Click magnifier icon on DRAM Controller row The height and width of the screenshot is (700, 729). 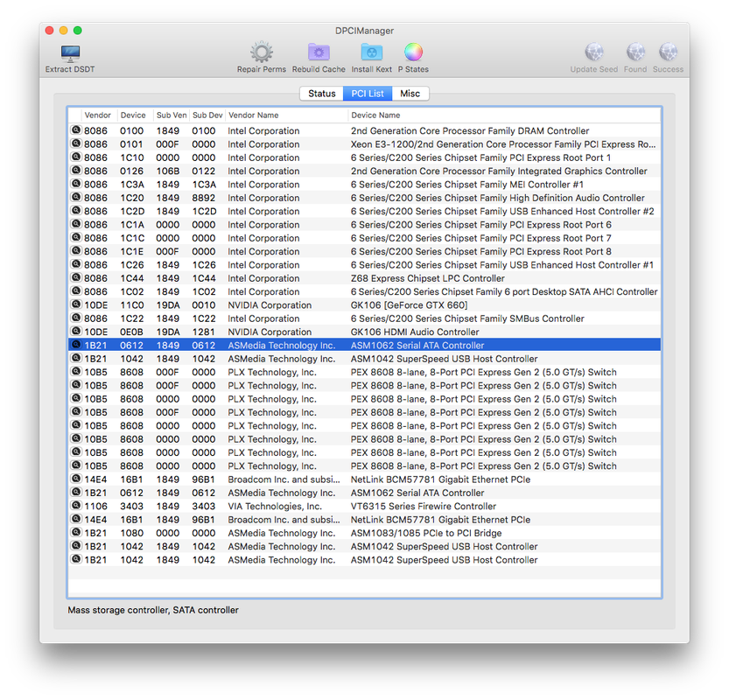(76, 130)
